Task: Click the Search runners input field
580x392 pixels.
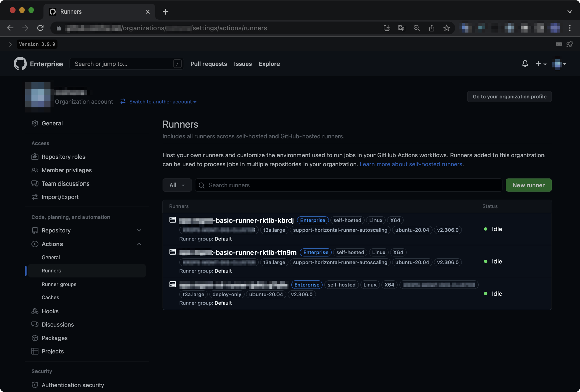Action: [x=348, y=185]
